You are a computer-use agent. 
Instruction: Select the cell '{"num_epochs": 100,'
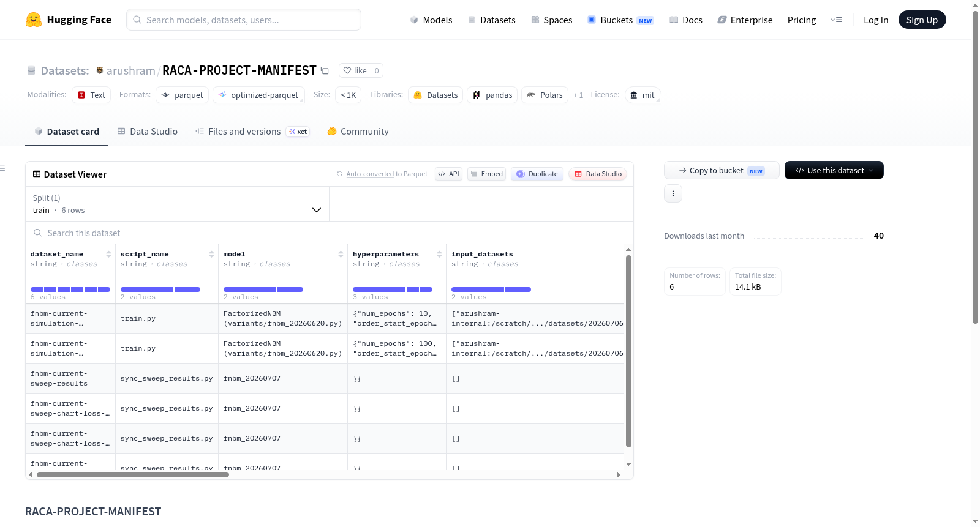coord(397,348)
